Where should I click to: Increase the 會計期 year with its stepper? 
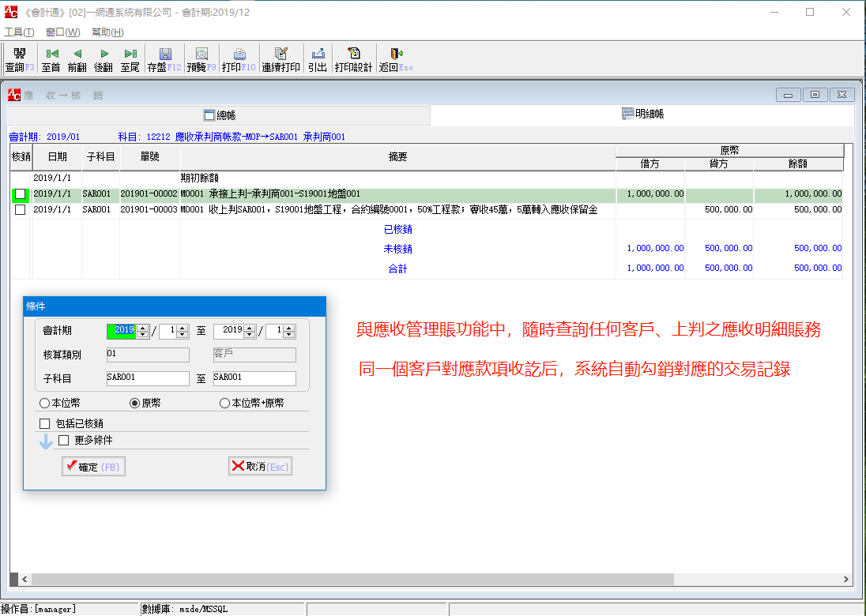coord(142,328)
